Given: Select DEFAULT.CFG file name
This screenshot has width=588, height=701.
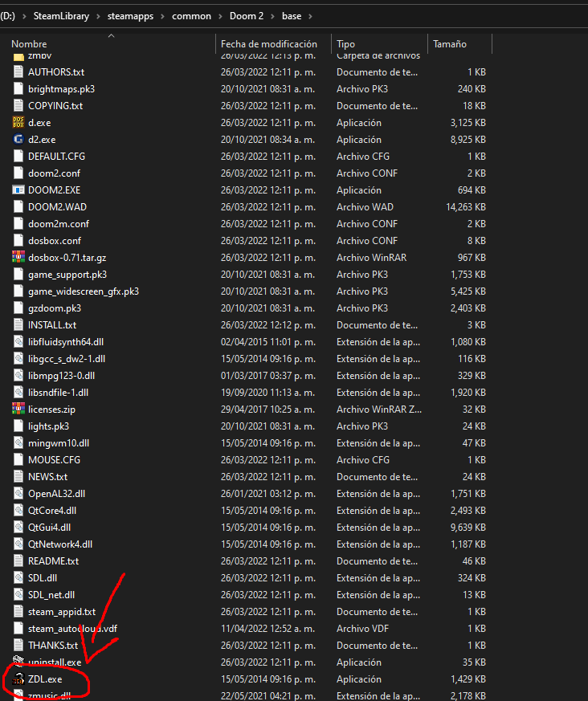Looking at the screenshot, I should (56, 157).
